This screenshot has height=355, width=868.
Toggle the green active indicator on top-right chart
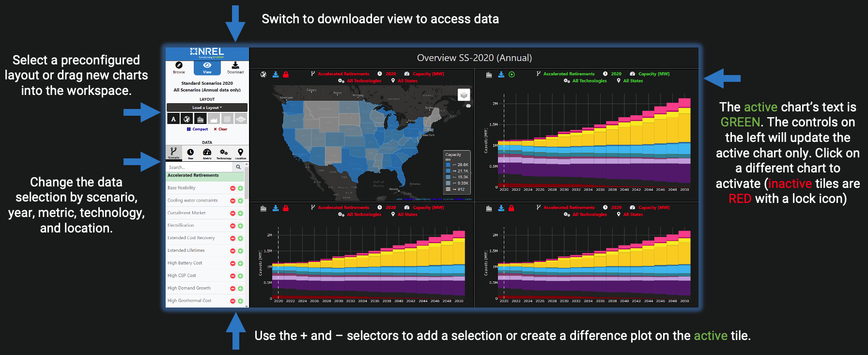tap(511, 75)
